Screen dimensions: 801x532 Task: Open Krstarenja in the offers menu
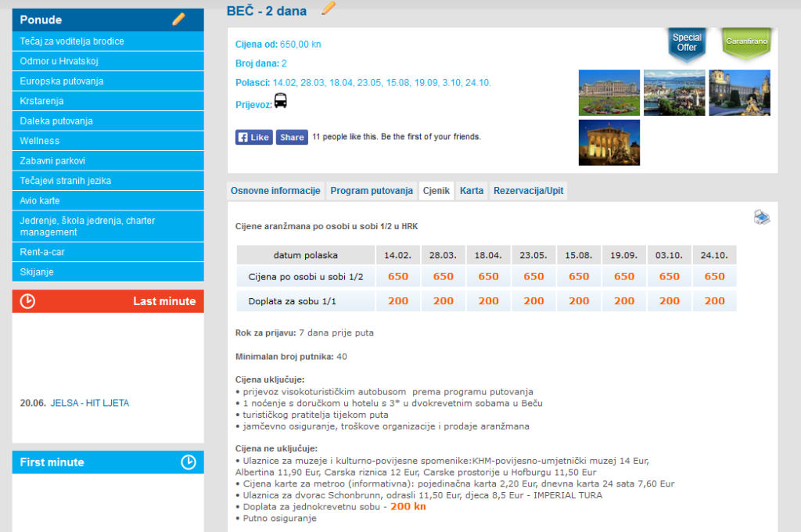click(42, 101)
